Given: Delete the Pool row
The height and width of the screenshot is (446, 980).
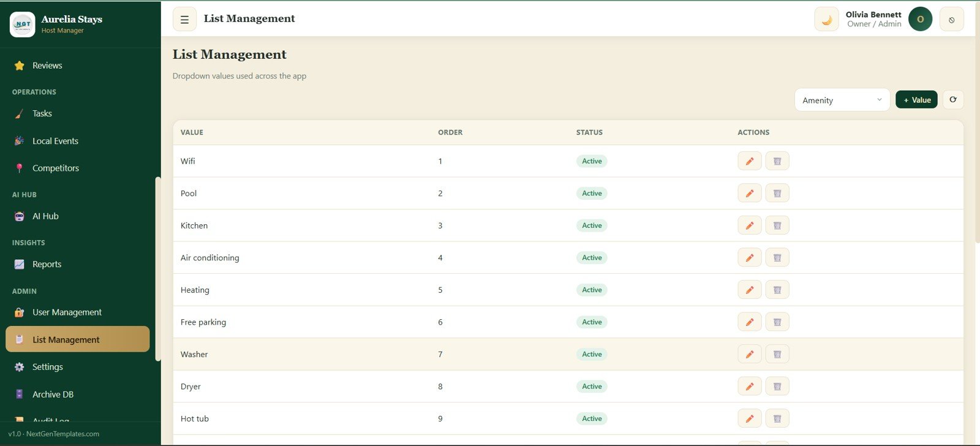Looking at the screenshot, I should 777,193.
